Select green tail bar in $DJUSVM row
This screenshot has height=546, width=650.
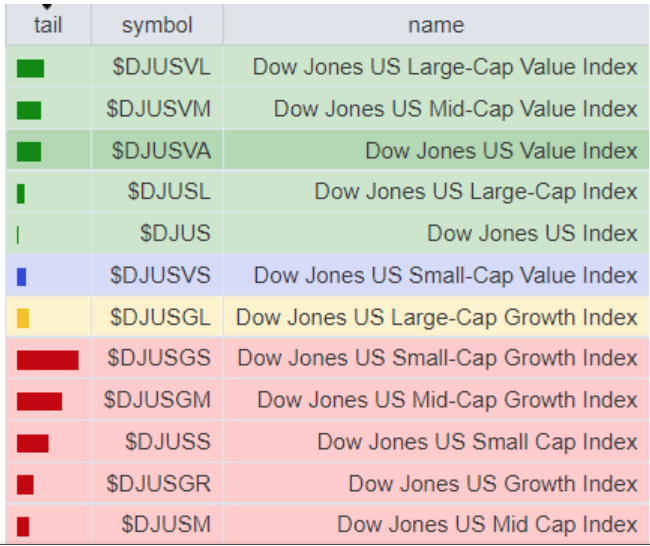pyautogui.click(x=29, y=110)
